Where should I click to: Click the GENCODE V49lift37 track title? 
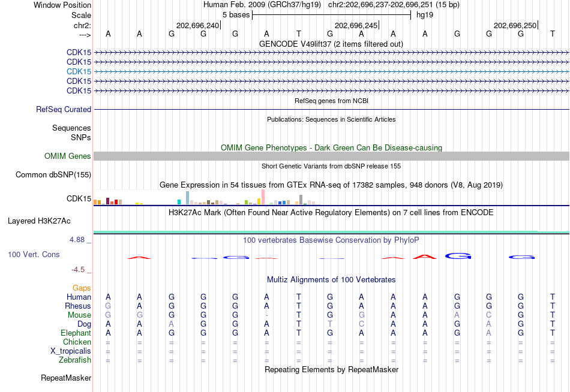(331, 44)
